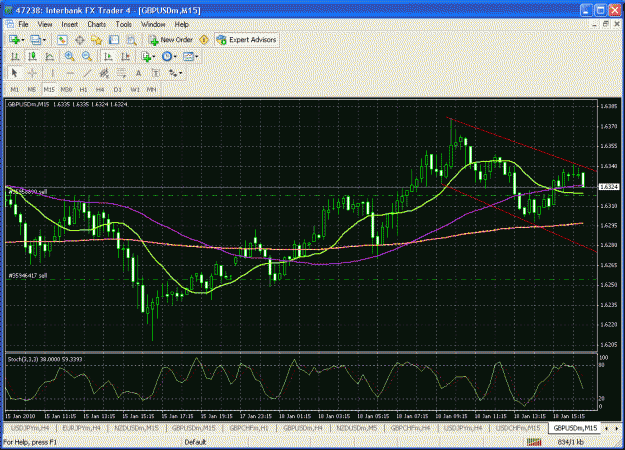Open the Help menu
Viewport: 625px width, 450px height.
182,24
